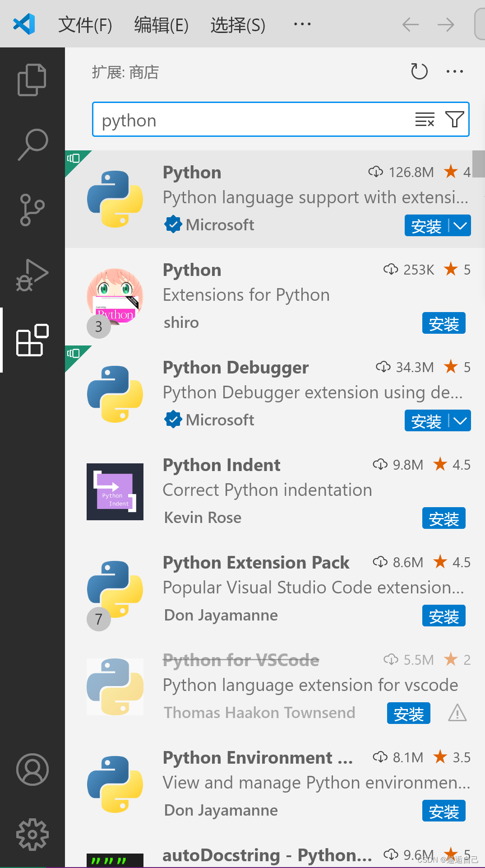Install the Python Indent extension
Screen dimensions: 485x868
click(x=444, y=518)
